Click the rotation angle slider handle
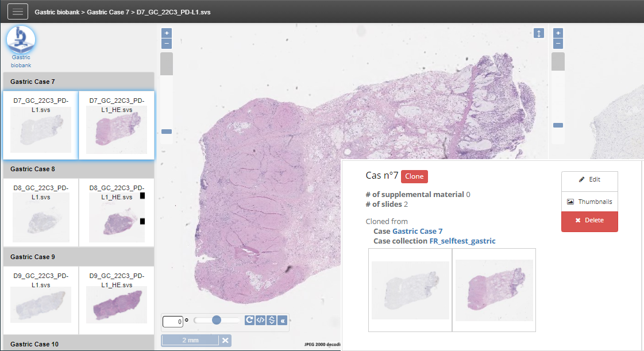 [217, 320]
